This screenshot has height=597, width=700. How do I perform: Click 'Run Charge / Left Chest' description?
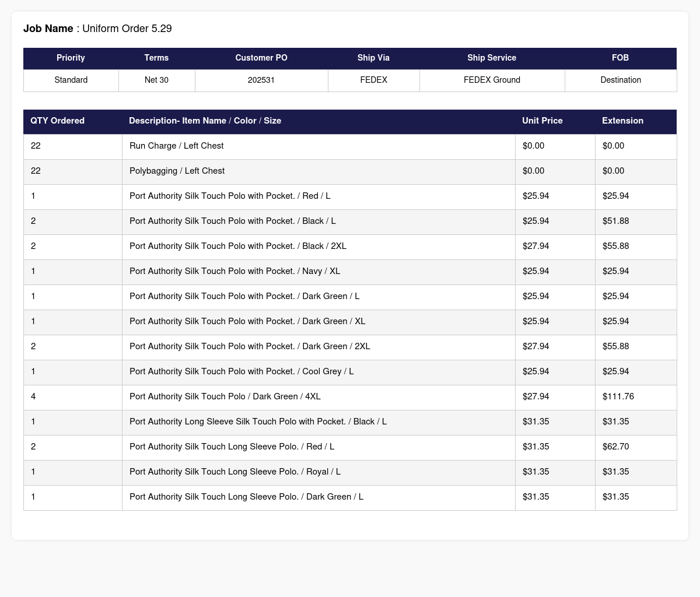tap(176, 146)
